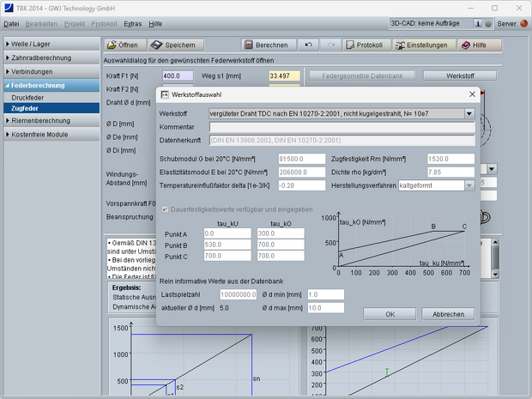Image resolution: width=532 pixels, height=399 pixels.
Task: Click the Öffnen folder icon in toolbar
Action: 112,45
